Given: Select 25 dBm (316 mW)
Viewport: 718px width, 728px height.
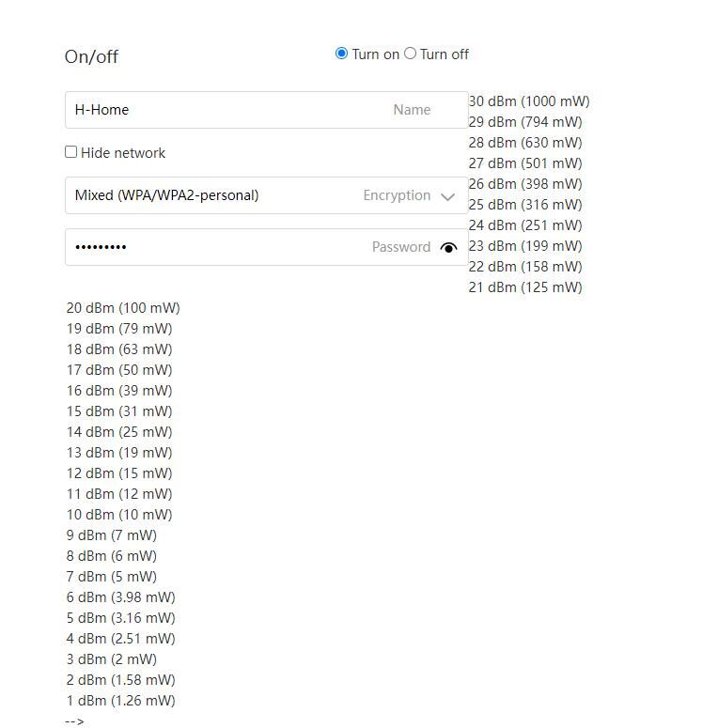Looking at the screenshot, I should click(525, 205).
